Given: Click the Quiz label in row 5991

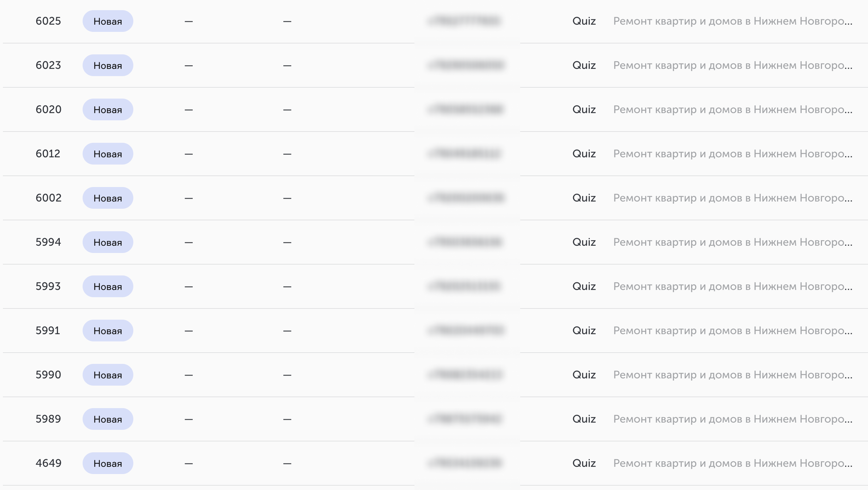Looking at the screenshot, I should click(584, 331).
